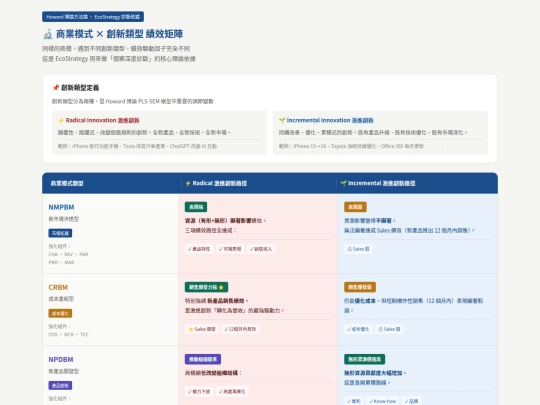The width and height of the screenshot is (540, 405).
Task: Click the first checkmark chip in the NPDBM Radical cell
Action: [x=199, y=391]
